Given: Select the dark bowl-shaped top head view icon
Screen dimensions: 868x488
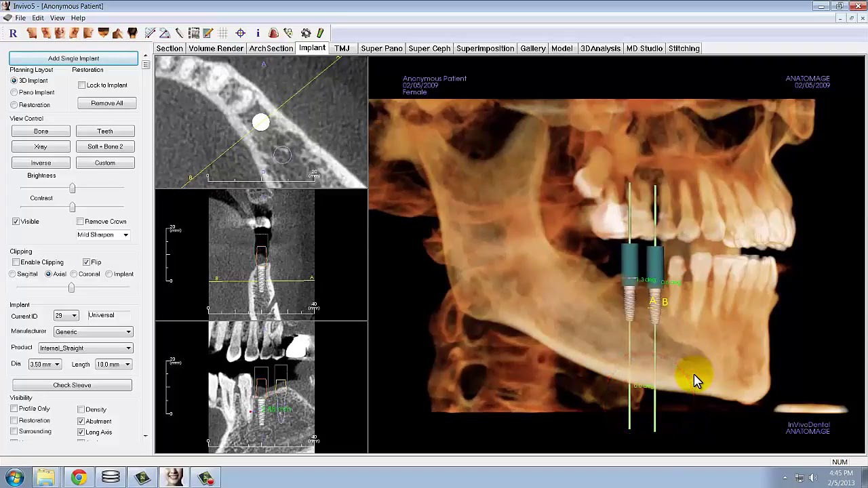Looking at the screenshot, I should (x=103, y=33).
